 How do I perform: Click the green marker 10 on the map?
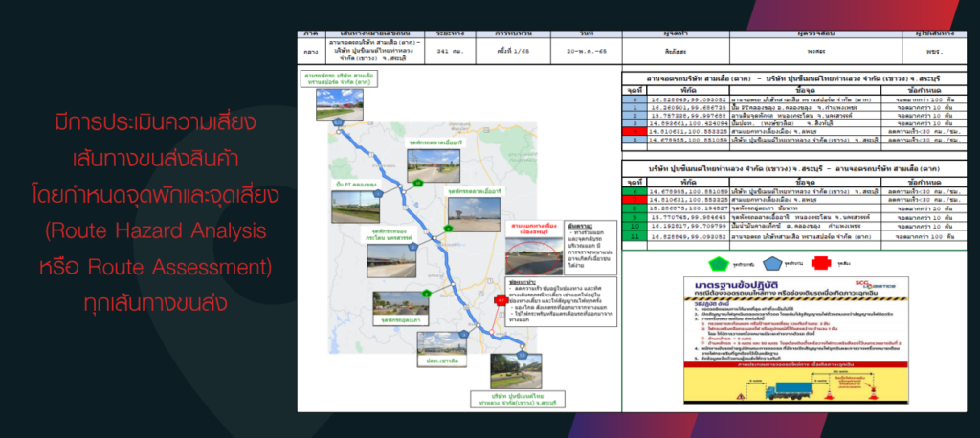coord(418,183)
